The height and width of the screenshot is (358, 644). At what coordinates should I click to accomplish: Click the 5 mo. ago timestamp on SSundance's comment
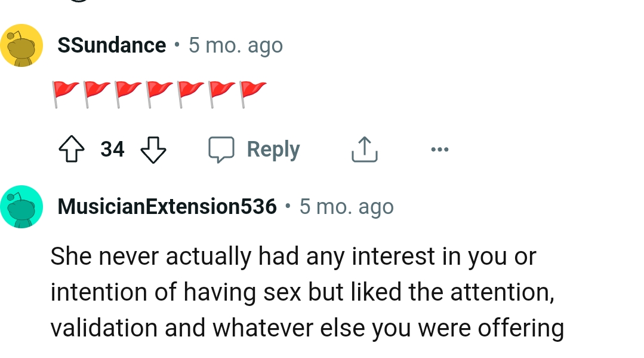pyautogui.click(x=236, y=45)
